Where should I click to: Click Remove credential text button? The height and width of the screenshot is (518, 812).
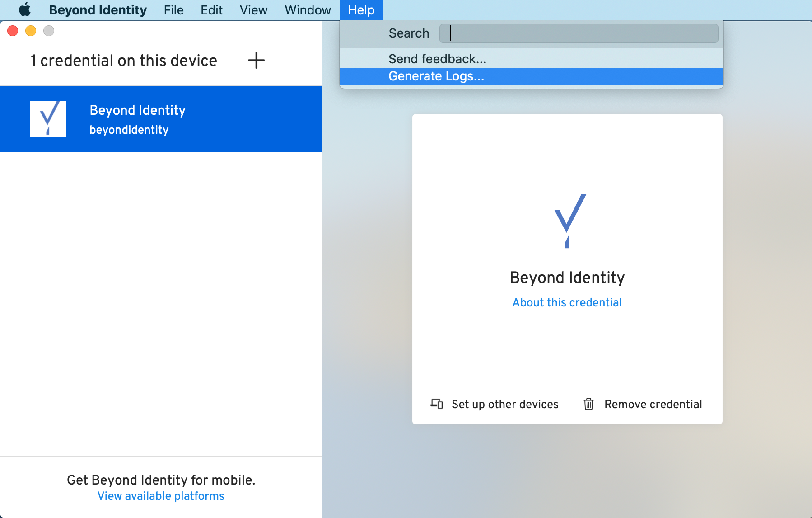(x=653, y=404)
